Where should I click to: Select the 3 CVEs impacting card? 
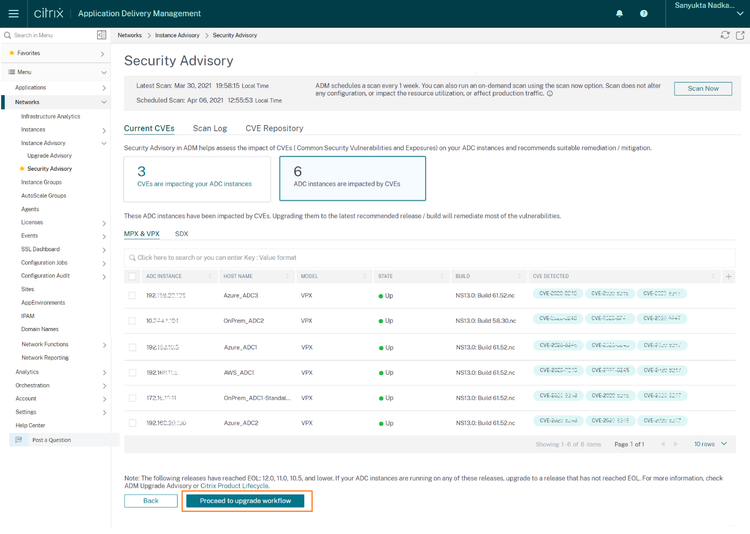coord(197,179)
